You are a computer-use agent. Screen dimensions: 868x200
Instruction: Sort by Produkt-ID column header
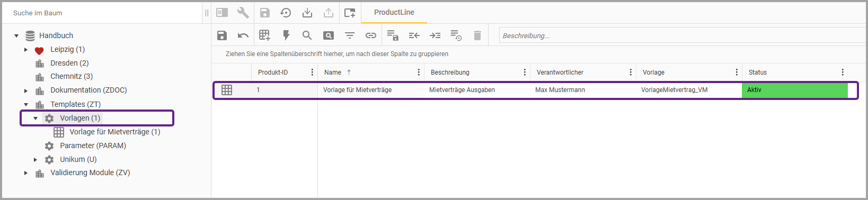[273, 72]
